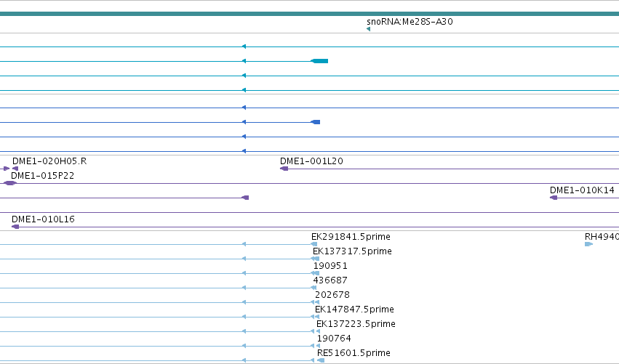The width and height of the screenshot is (619, 364).
Task: Select the RE51601.5prime EST label
Action: point(354,353)
